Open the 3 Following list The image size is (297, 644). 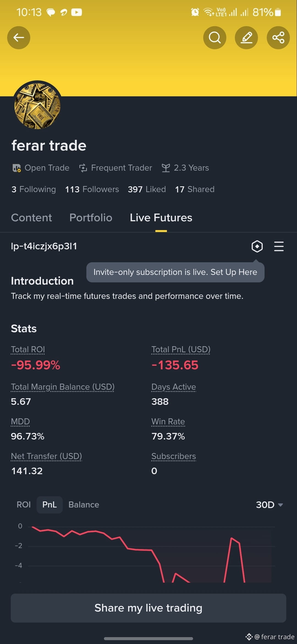click(34, 189)
